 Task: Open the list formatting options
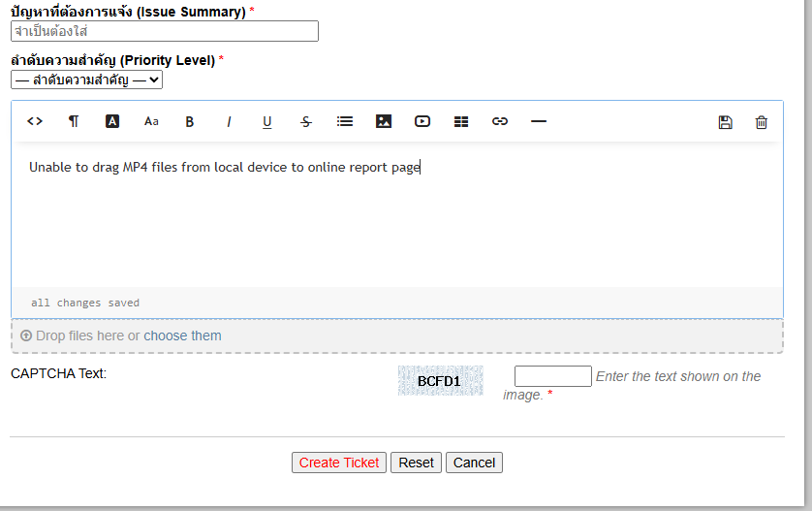coord(345,121)
